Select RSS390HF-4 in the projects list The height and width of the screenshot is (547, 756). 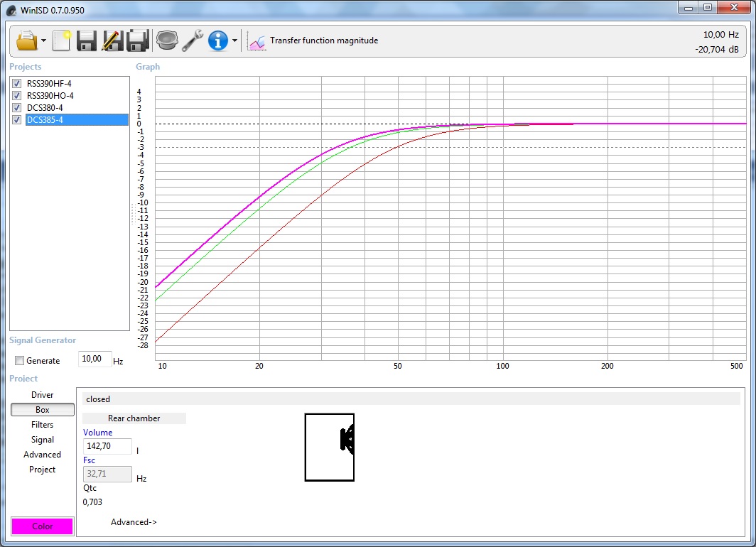[x=49, y=83]
